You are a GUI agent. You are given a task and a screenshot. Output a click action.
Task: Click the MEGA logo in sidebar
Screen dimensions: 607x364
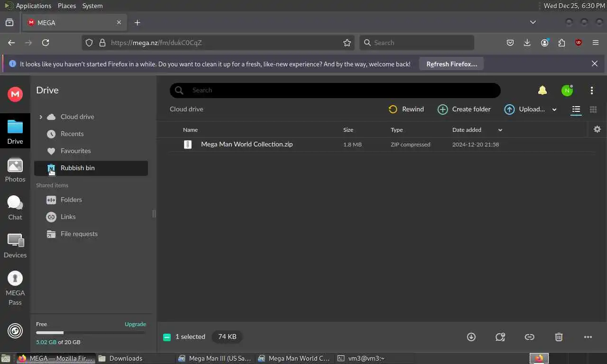pyautogui.click(x=15, y=94)
